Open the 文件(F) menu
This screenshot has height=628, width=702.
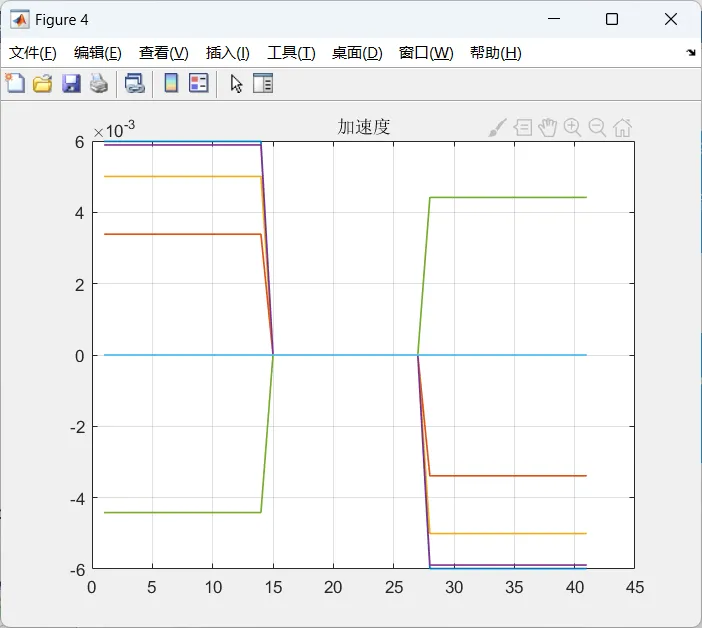click(x=33, y=53)
